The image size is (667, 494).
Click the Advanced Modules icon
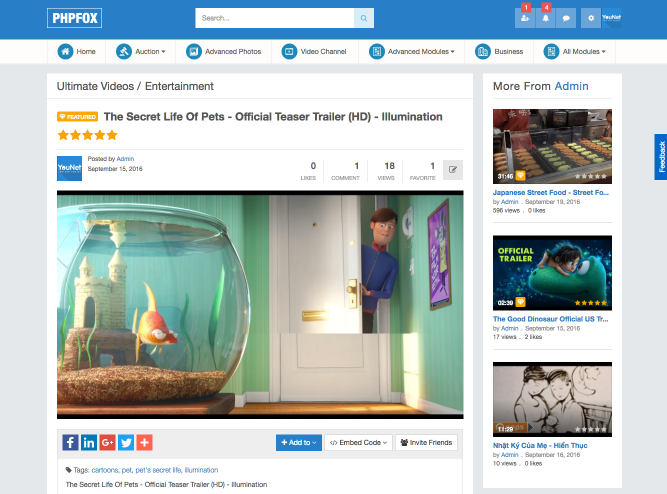coord(376,51)
